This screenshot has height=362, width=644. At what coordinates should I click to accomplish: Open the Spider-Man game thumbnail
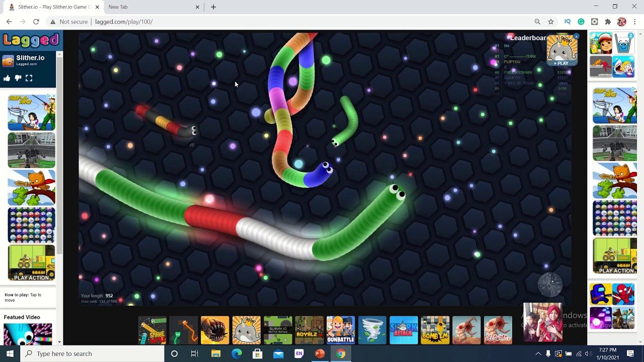(x=624, y=295)
